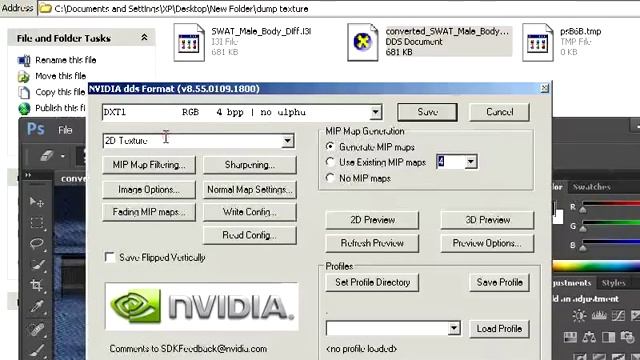Add a Color Balance adjustment

tap(589, 337)
